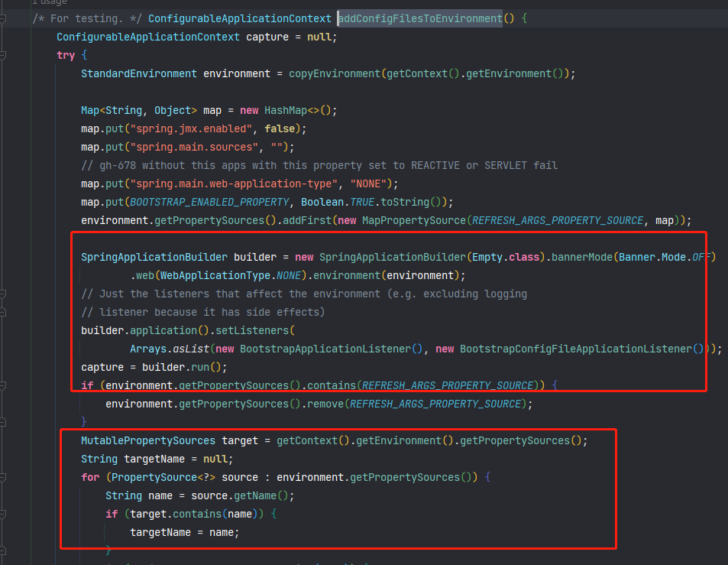
Task: Collapse the 'for (PropertySource<?> source' loop fold marker
Action: pos(3,478)
